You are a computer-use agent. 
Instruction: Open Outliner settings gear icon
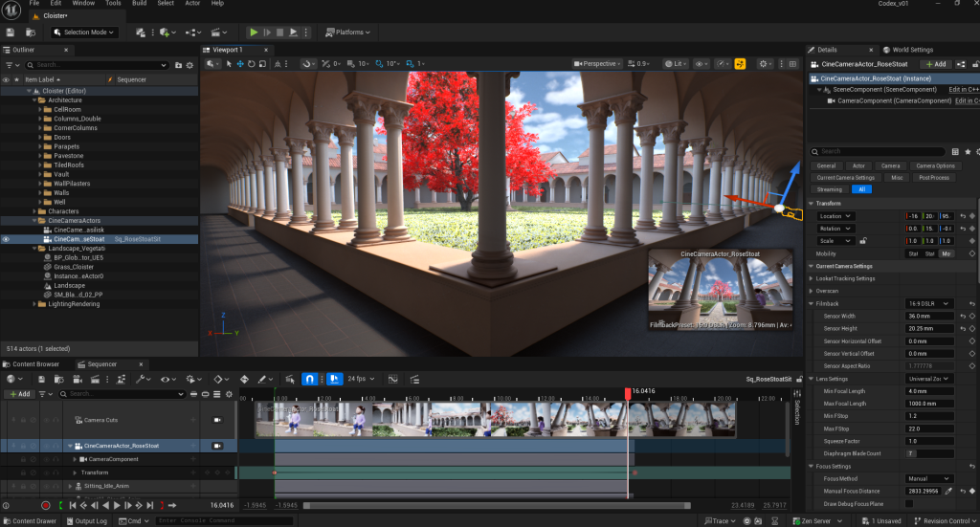coord(190,65)
